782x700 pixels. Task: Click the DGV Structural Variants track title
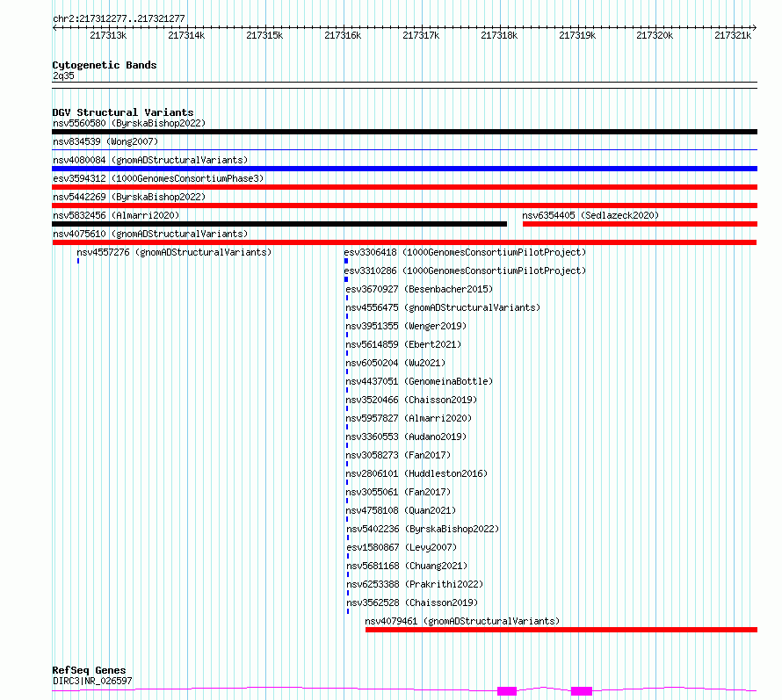[x=123, y=112]
